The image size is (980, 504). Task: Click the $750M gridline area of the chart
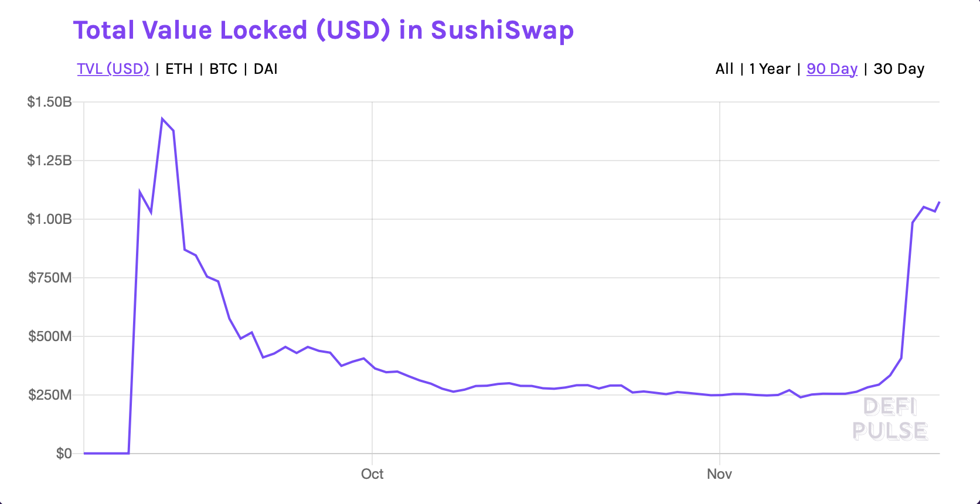coord(469,278)
